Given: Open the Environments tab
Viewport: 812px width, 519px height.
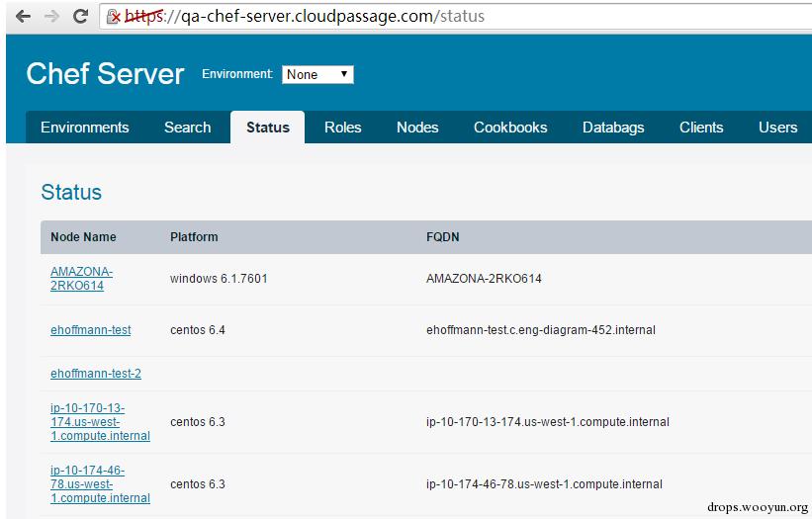Looking at the screenshot, I should pos(85,128).
